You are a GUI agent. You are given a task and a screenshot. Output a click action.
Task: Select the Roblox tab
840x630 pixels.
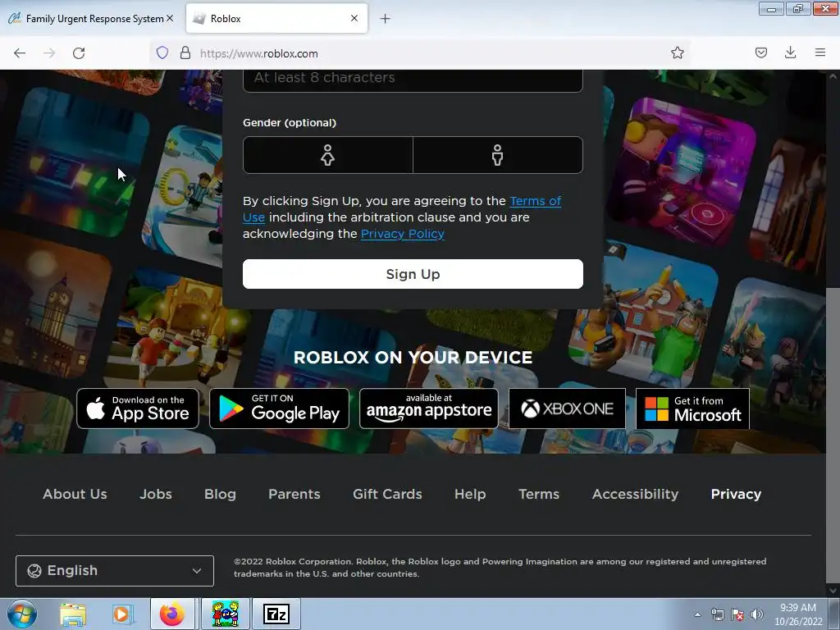tap(276, 18)
